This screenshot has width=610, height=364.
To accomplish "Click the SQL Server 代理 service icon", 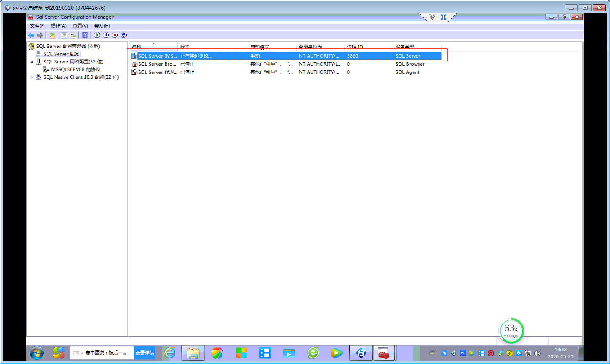I will coord(134,72).
